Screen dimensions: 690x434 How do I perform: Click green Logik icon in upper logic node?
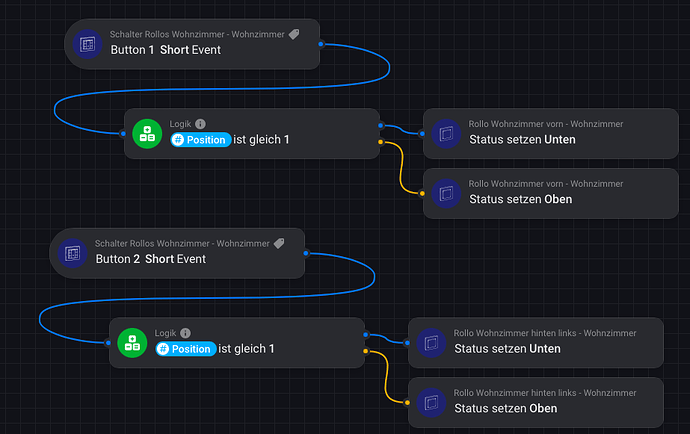(147, 134)
